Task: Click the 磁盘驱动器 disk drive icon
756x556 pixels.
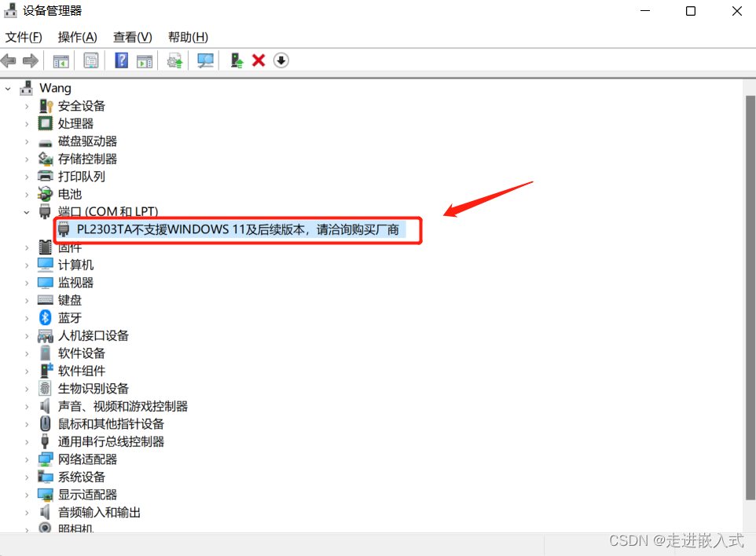Action: click(46, 143)
